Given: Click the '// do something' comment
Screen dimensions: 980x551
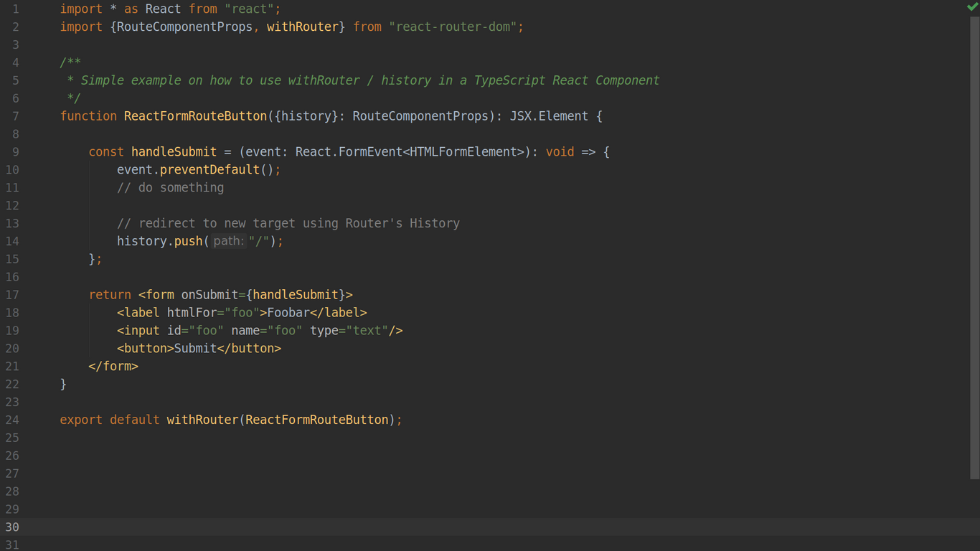Looking at the screenshot, I should tap(170, 187).
